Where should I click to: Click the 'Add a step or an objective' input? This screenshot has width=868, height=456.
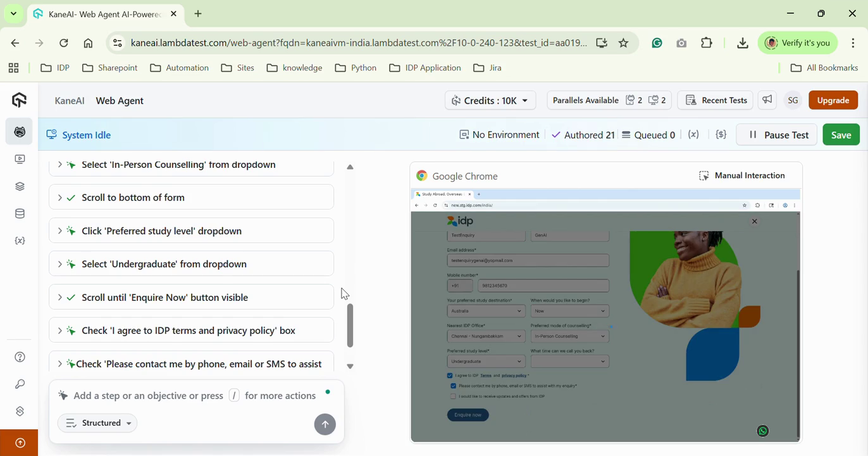tap(195, 396)
